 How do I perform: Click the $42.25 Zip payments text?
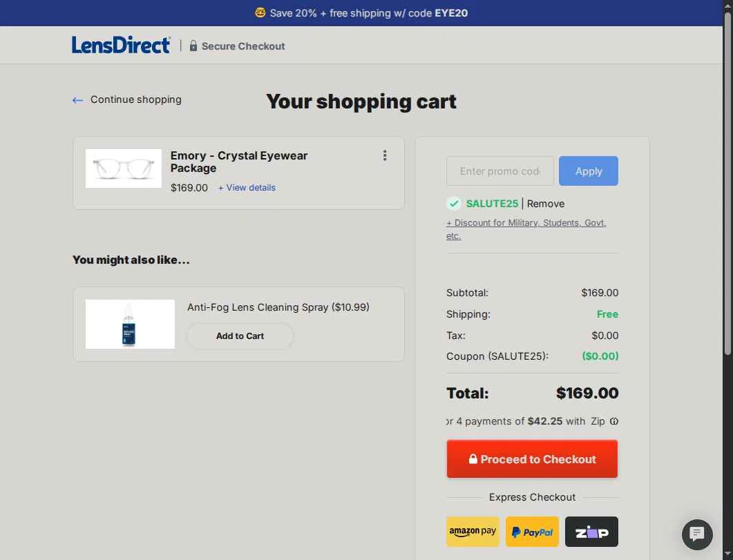click(544, 421)
